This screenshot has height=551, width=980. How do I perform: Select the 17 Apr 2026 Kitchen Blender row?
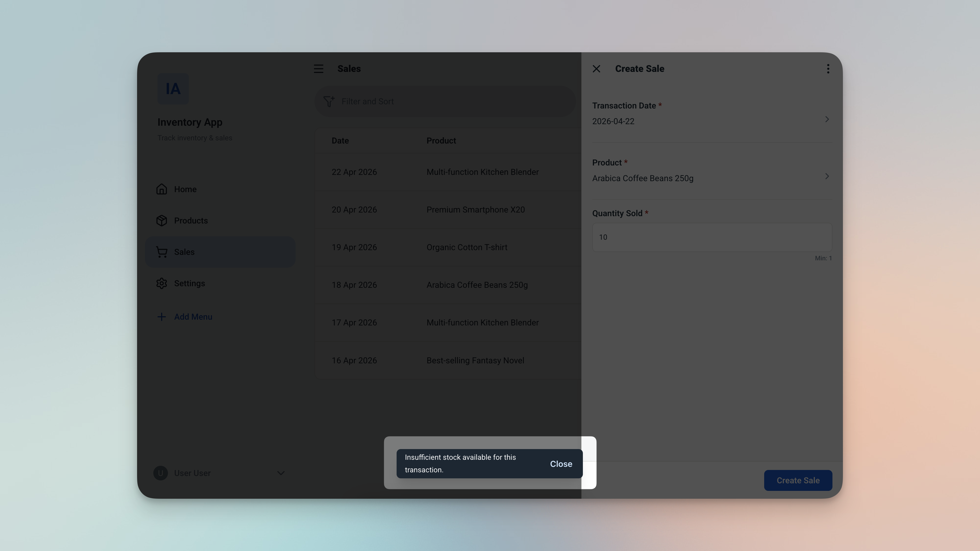448,323
